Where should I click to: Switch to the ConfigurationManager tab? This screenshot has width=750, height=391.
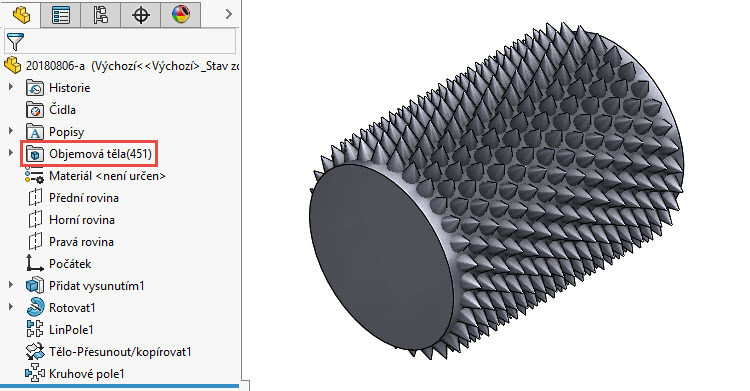[x=100, y=14]
